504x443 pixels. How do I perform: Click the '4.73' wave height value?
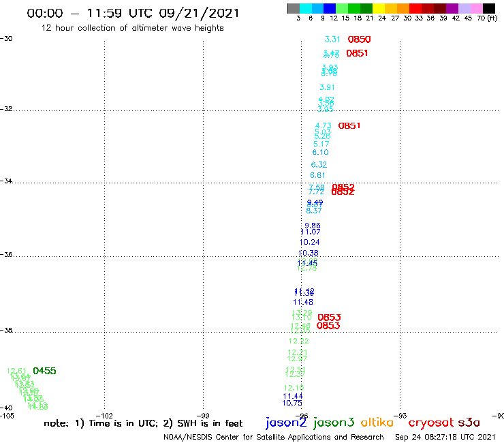(x=323, y=125)
